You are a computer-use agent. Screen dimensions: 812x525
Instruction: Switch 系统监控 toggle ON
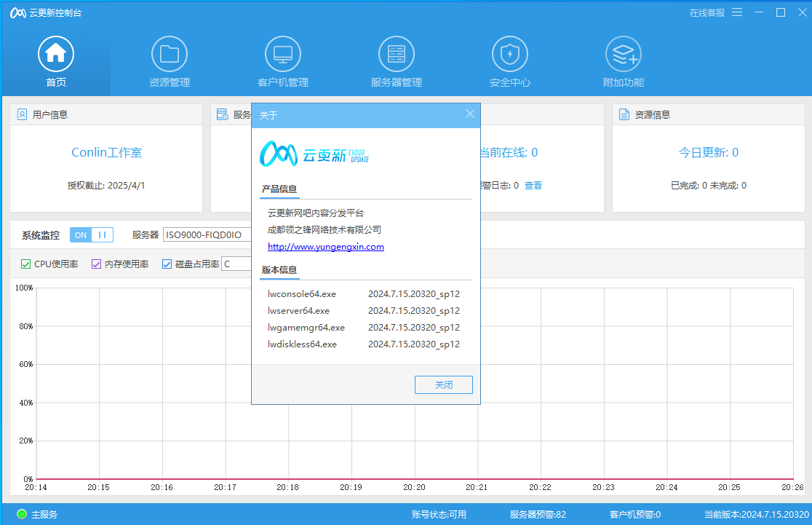pyautogui.click(x=81, y=235)
